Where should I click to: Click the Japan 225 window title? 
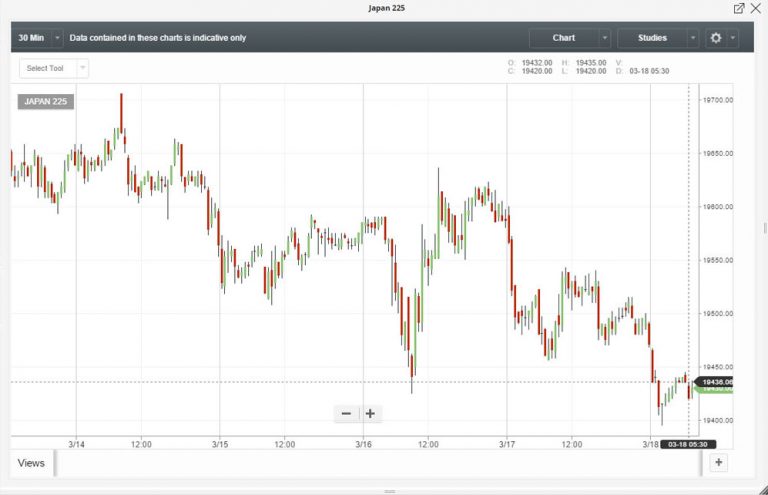(x=386, y=8)
